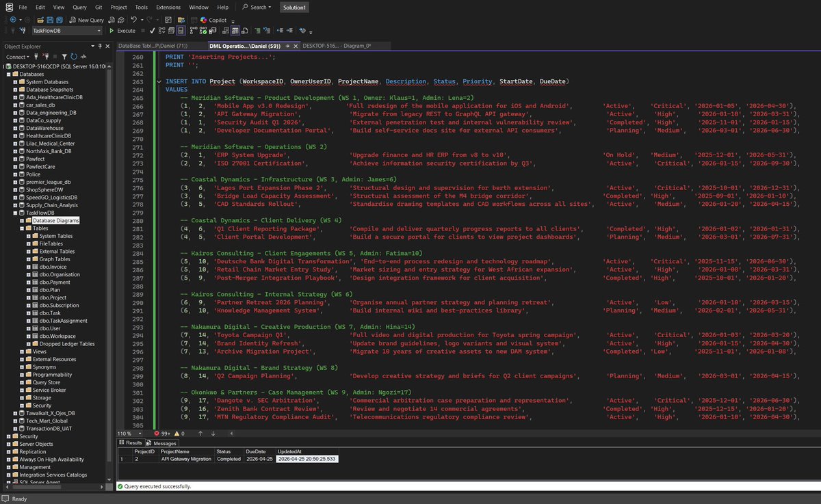Click the Decrease Indent toolbar icon
The image size is (821, 504).
pyautogui.click(x=280, y=31)
